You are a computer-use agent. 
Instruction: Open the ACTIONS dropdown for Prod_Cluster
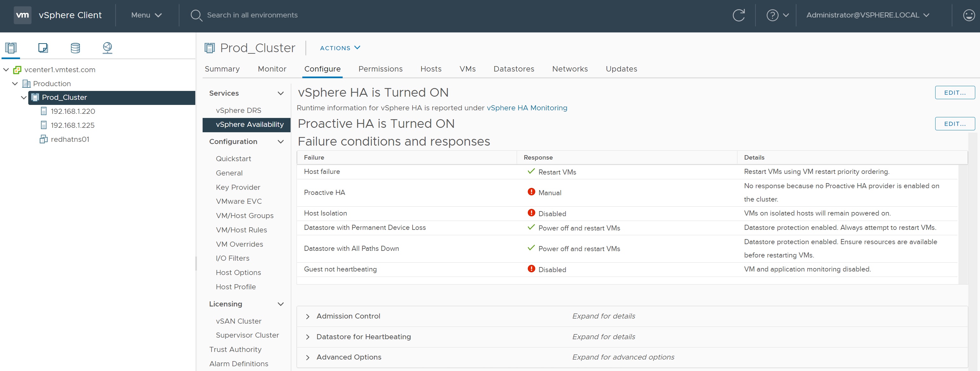tap(340, 48)
